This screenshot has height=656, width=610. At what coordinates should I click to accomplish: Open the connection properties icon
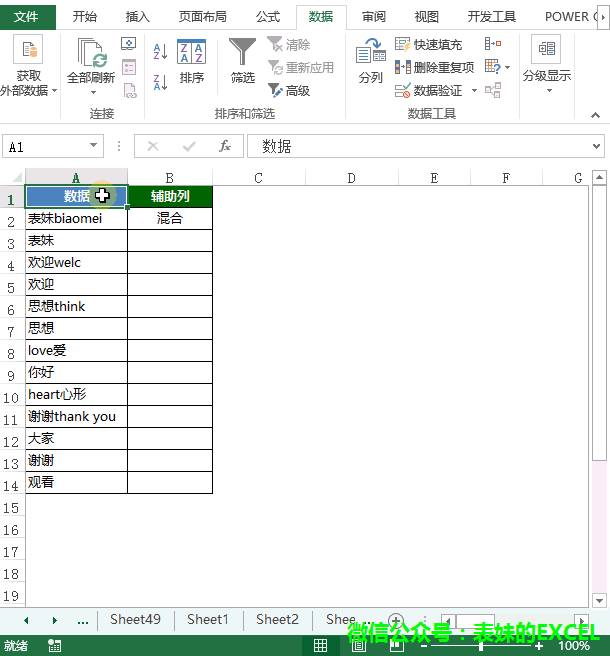[x=129, y=67]
